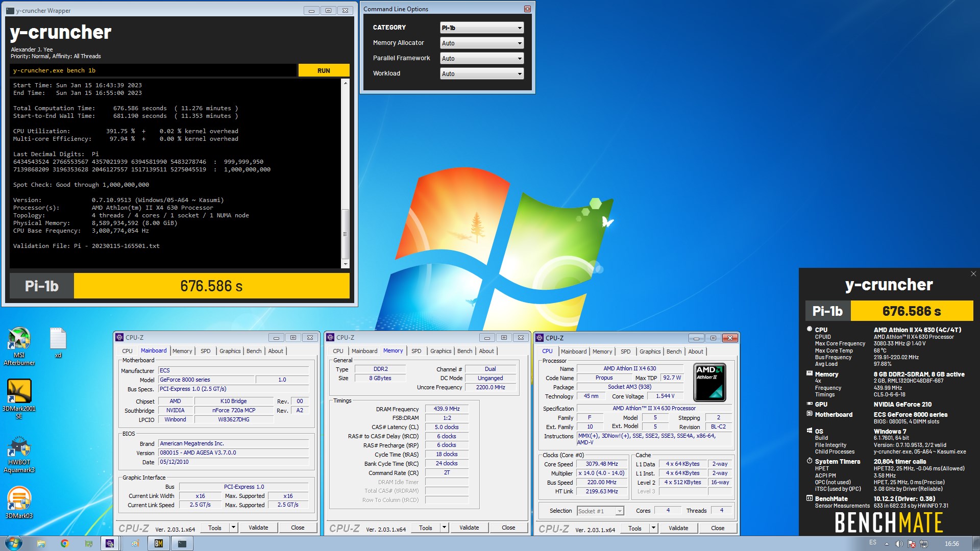The image size is (980, 551).
Task: Click the y-cruncher output scrollbar thumb
Action: [x=345, y=234]
